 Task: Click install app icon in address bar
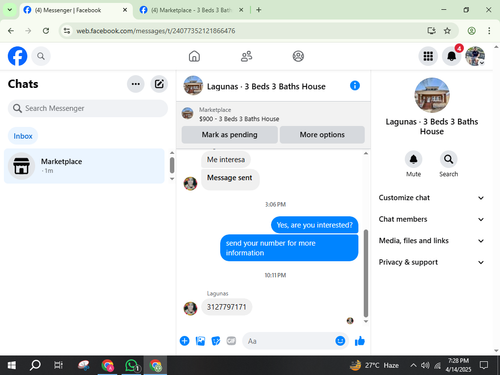(x=431, y=31)
